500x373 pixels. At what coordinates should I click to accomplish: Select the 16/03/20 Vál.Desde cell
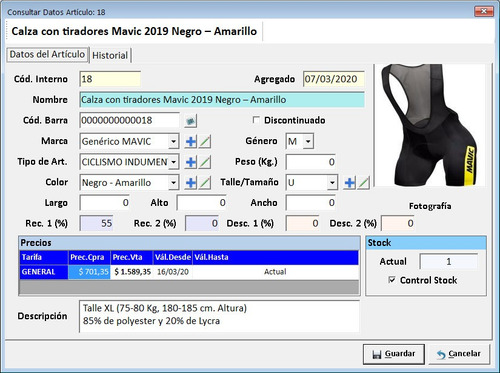[173, 272]
